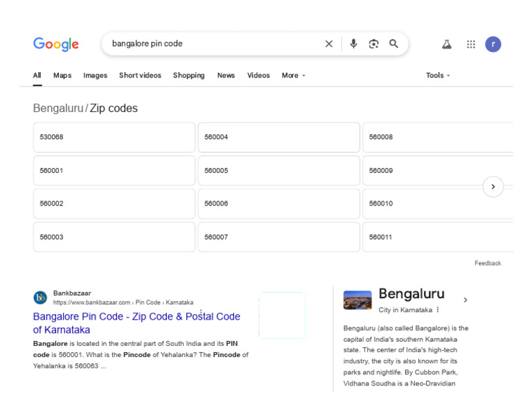The width and height of the screenshot is (532, 411).
Task: Expand the More search filters dropdown
Action: (x=293, y=75)
